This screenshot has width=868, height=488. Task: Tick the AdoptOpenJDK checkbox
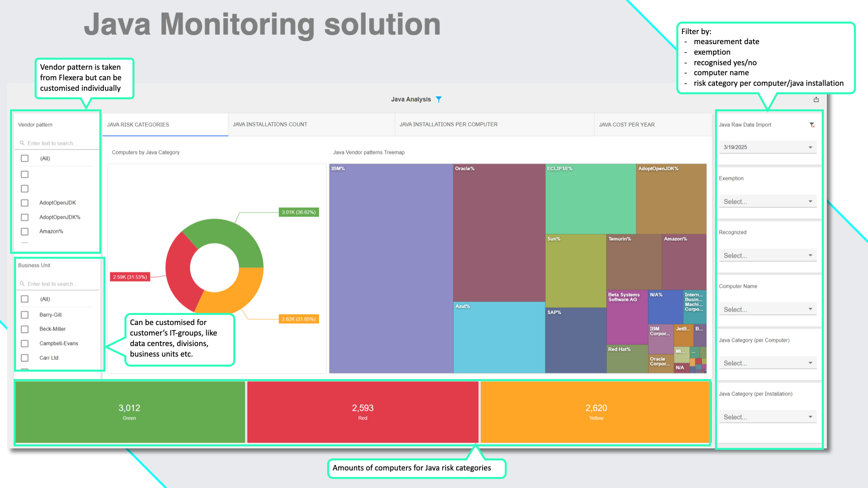(x=25, y=203)
